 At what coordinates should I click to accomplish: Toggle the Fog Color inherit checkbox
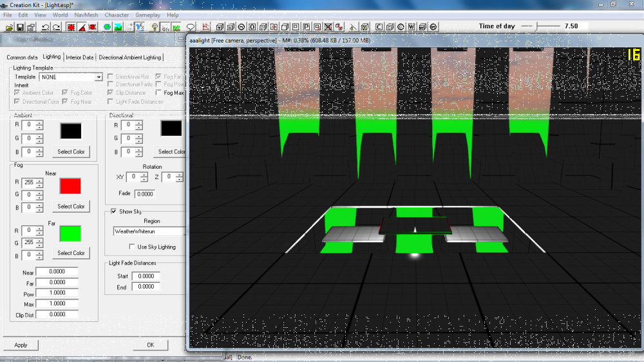(65, 93)
